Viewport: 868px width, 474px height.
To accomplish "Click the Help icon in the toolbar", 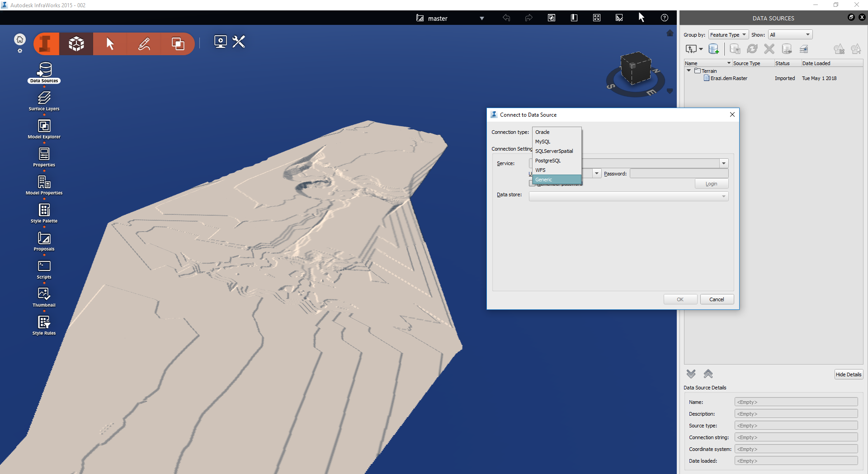I will point(664,18).
